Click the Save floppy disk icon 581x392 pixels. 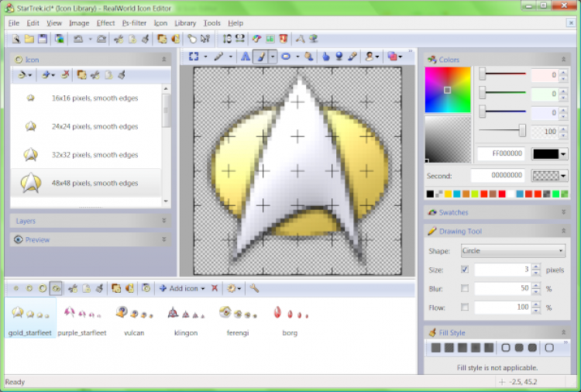point(43,39)
